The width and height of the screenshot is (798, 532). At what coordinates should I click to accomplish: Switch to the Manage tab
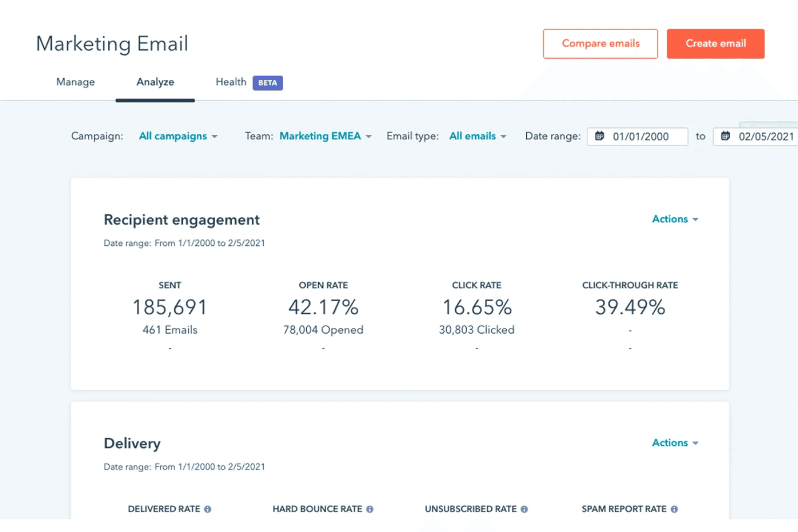tap(75, 82)
